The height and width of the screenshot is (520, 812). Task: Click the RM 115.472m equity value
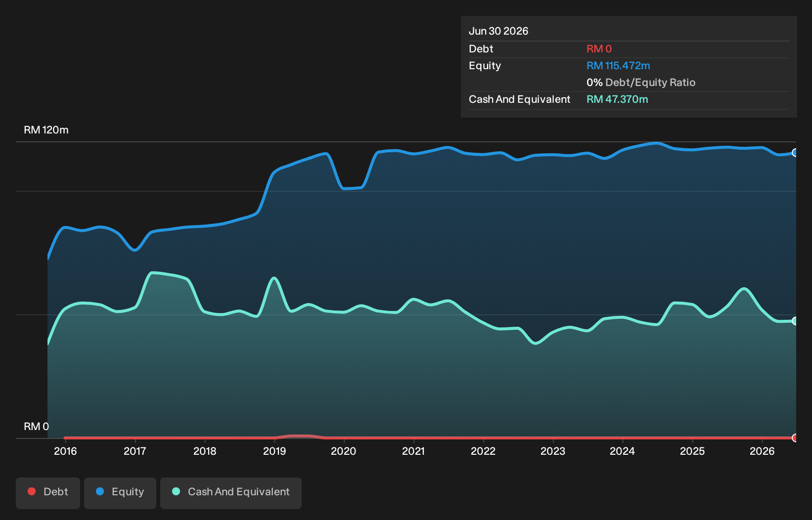click(618, 66)
